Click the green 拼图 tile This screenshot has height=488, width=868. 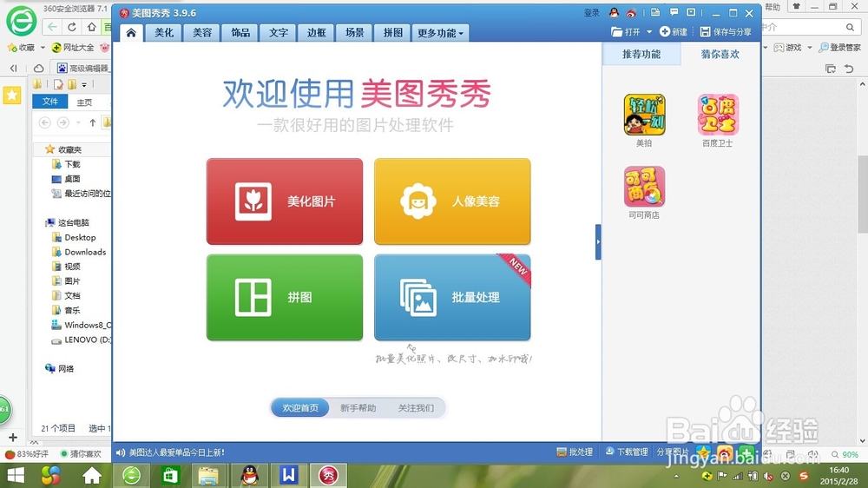(x=285, y=298)
